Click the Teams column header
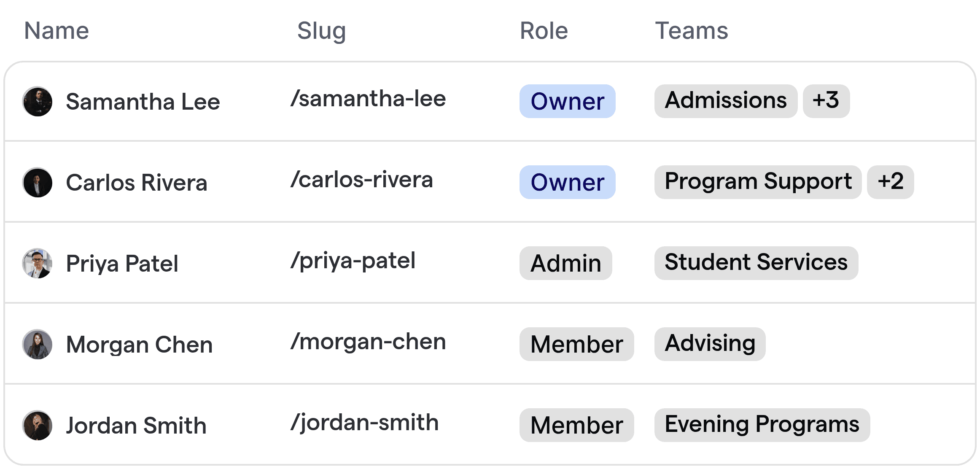The width and height of the screenshot is (980, 469). [x=692, y=31]
